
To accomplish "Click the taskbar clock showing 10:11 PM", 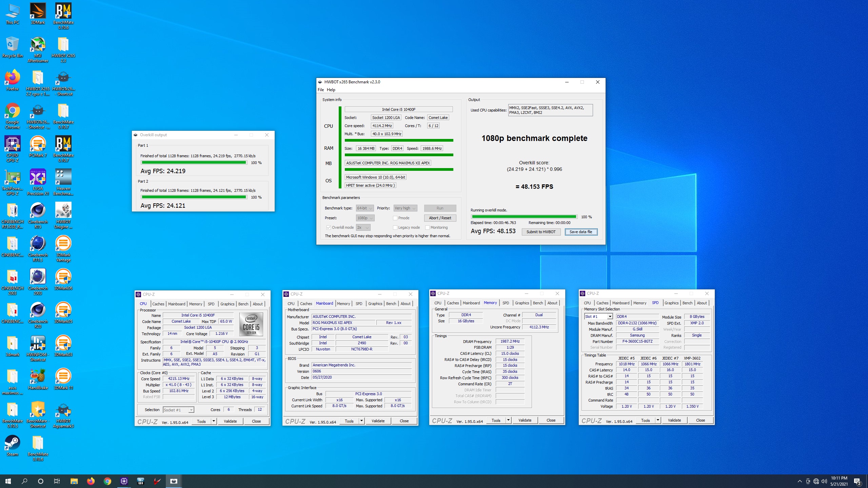I will click(x=839, y=481).
